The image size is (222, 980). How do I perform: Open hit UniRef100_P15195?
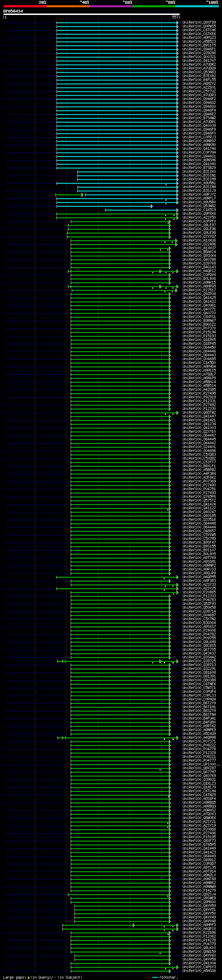pyautogui.click(x=199, y=836)
